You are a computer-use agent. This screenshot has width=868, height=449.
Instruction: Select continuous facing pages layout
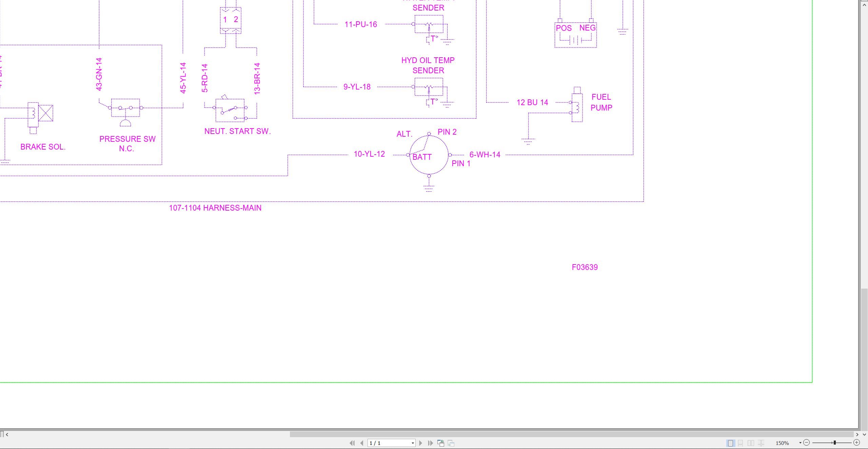(x=761, y=443)
